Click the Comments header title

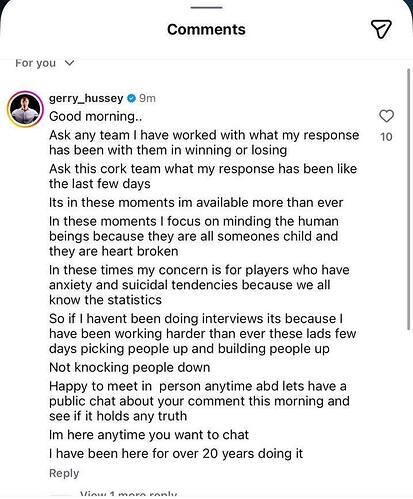pos(206,29)
